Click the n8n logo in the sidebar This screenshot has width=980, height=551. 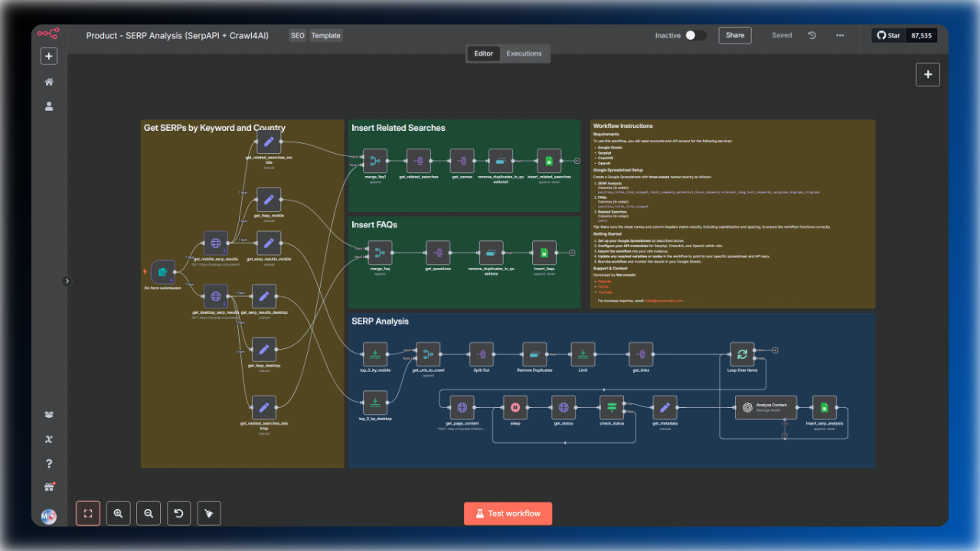tap(49, 34)
